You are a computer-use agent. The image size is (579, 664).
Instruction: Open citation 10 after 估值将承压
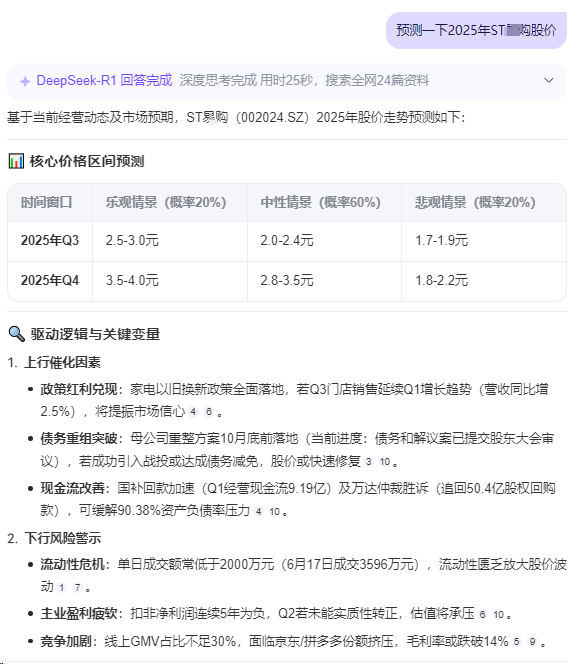499,614
